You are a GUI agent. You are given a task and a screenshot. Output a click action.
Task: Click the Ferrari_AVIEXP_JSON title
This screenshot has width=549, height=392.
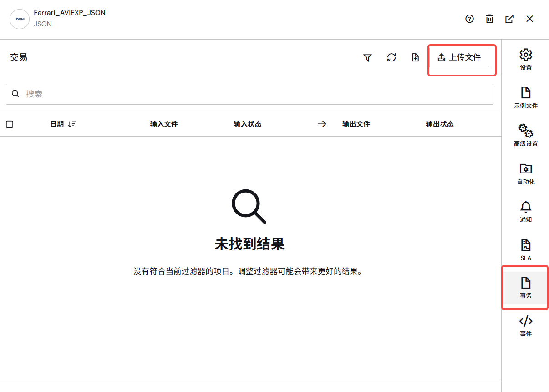70,13
